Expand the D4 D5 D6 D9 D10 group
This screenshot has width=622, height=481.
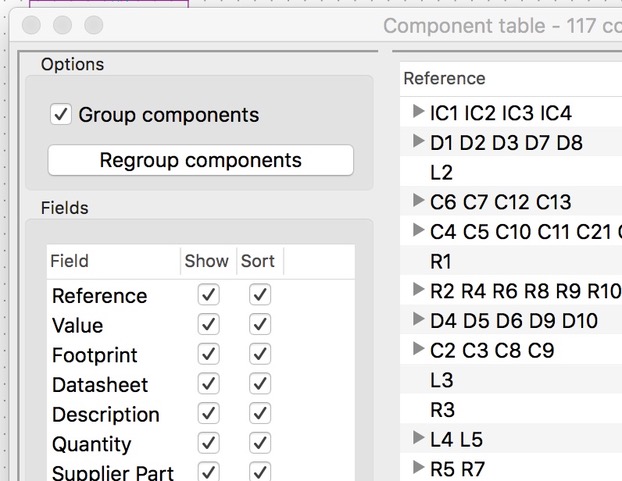click(x=418, y=320)
